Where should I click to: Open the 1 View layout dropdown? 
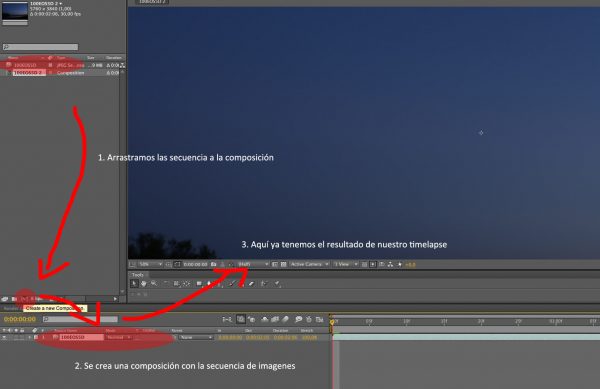point(346,264)
